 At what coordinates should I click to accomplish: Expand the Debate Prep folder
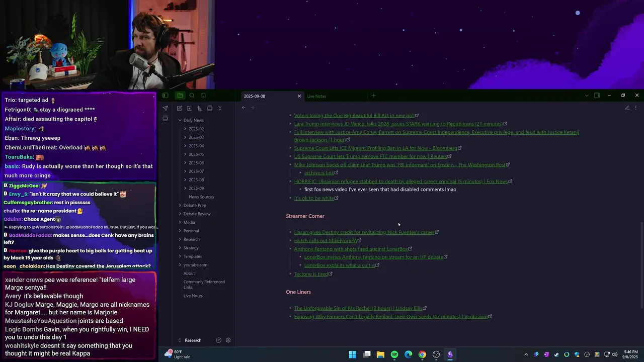tap(194, 206)
